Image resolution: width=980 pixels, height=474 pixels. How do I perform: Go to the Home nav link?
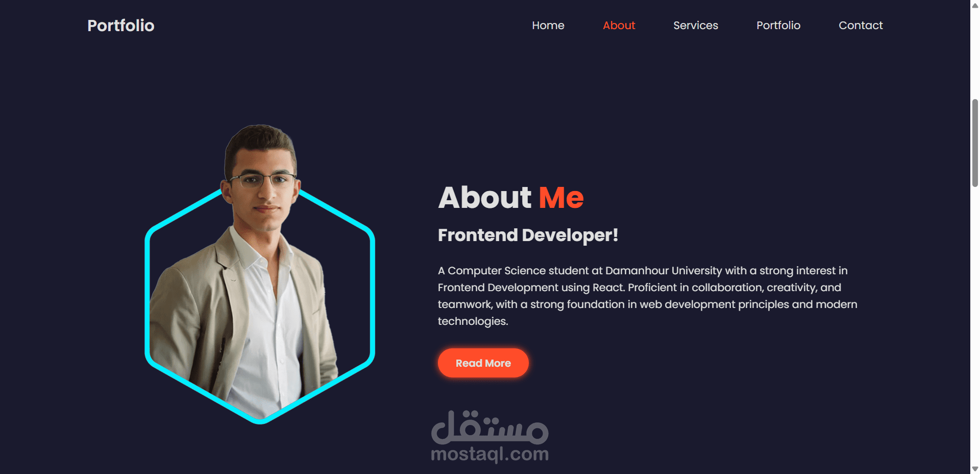[548, 26]
